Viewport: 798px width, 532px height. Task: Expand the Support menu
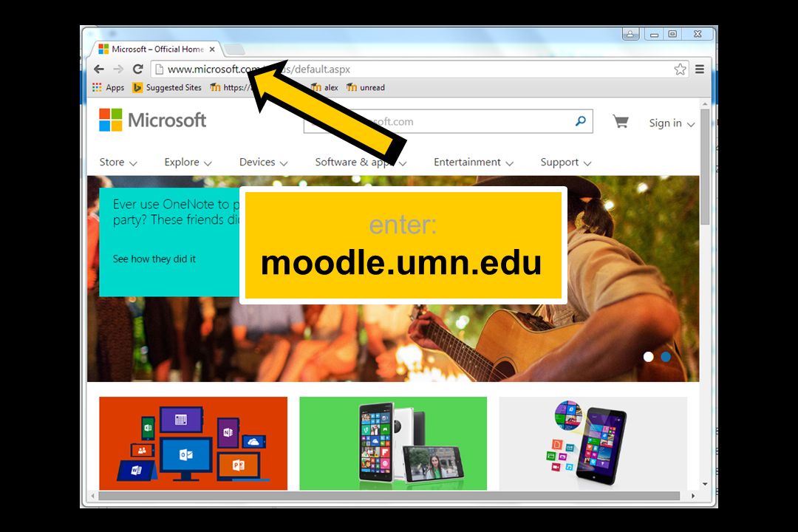tap(566, 163)
